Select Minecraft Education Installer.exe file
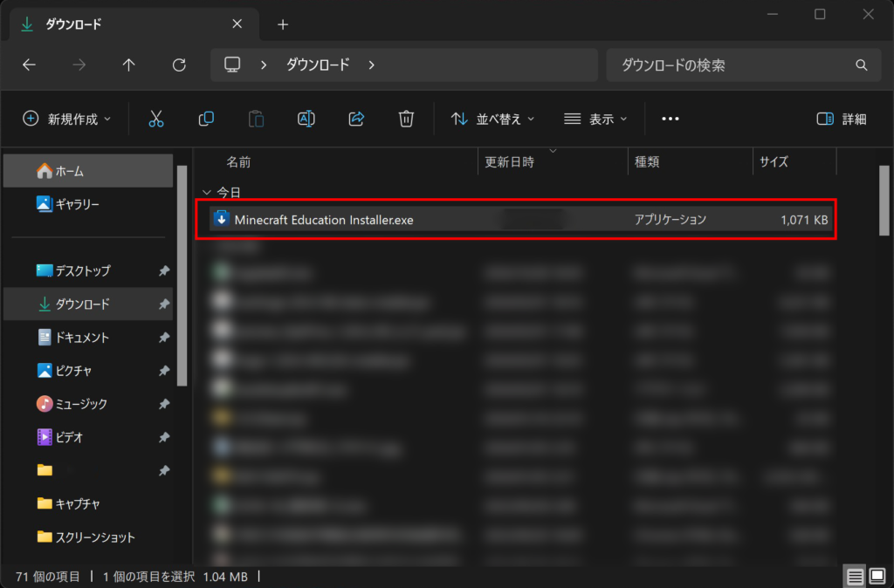Image resolution: width=894 pixels, height=588 pixels. [x=324, y=220]
